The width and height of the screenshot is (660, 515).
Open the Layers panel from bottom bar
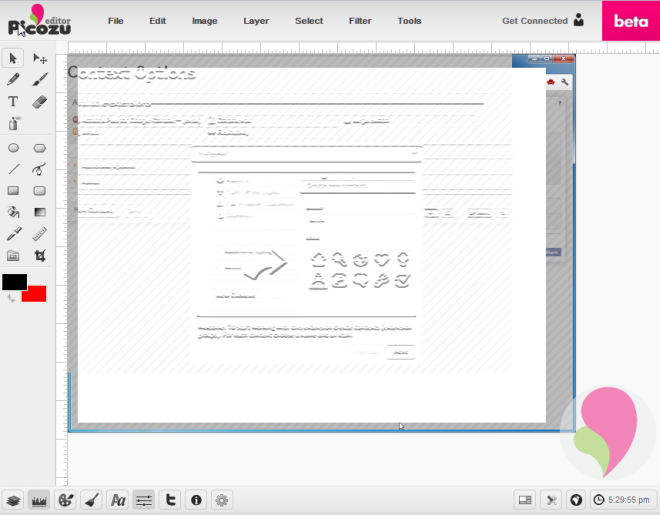(x=13, y=500)
